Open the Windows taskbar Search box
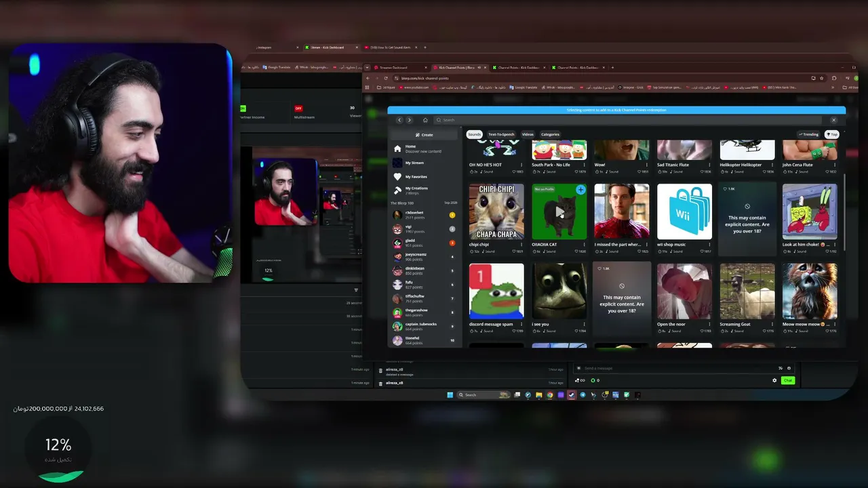 pyautogui.click(x=484, y=394)
